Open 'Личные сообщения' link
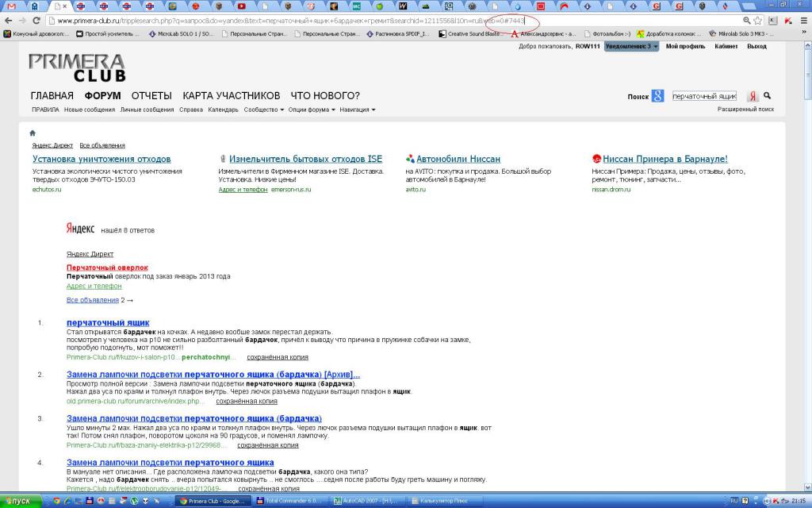 (x=147, y=110)
